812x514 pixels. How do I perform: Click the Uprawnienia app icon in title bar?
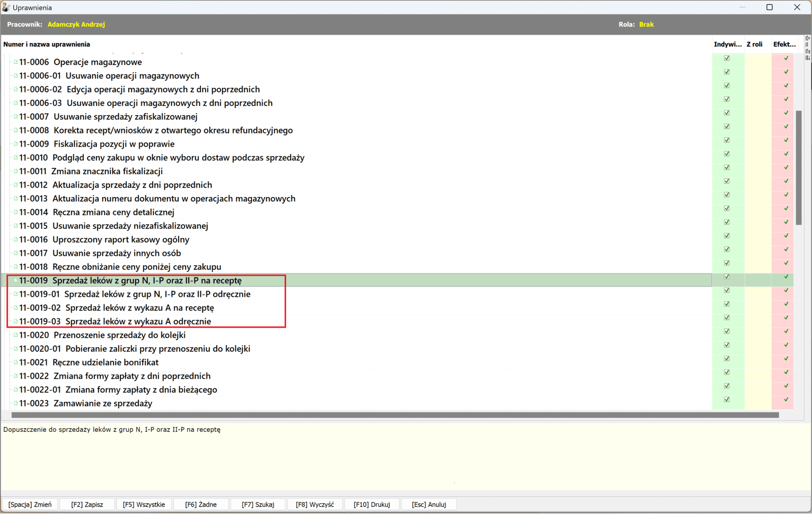6,8
